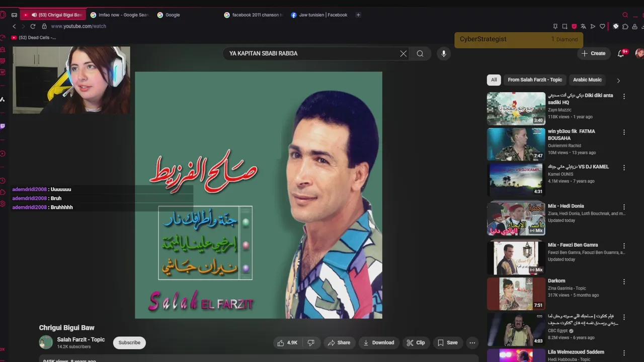Show more filter chips with right arrow
Screen dimensions: 644x362
coord(618,80)
